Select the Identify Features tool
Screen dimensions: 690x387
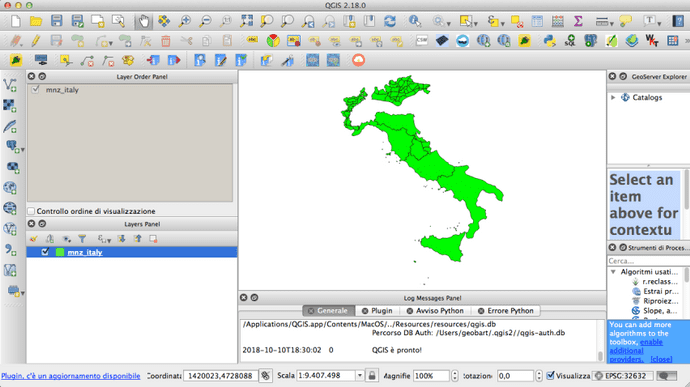click(x=415, y=21)
